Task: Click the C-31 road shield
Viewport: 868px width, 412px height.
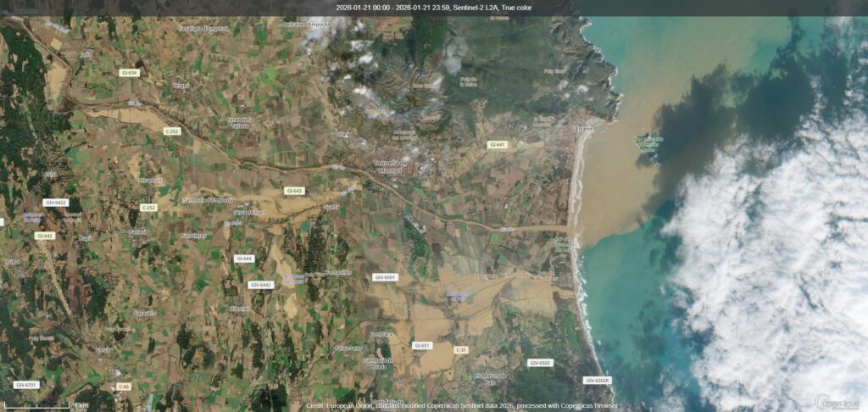Action: click(x=461, y=349)
